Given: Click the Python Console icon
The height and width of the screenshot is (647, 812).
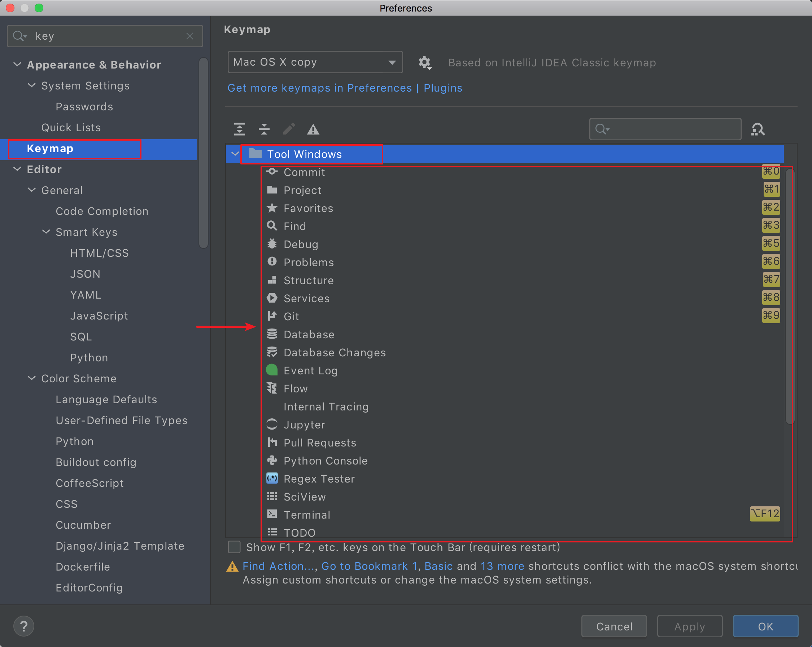Looking at the screenshot, I should point(272,460).
